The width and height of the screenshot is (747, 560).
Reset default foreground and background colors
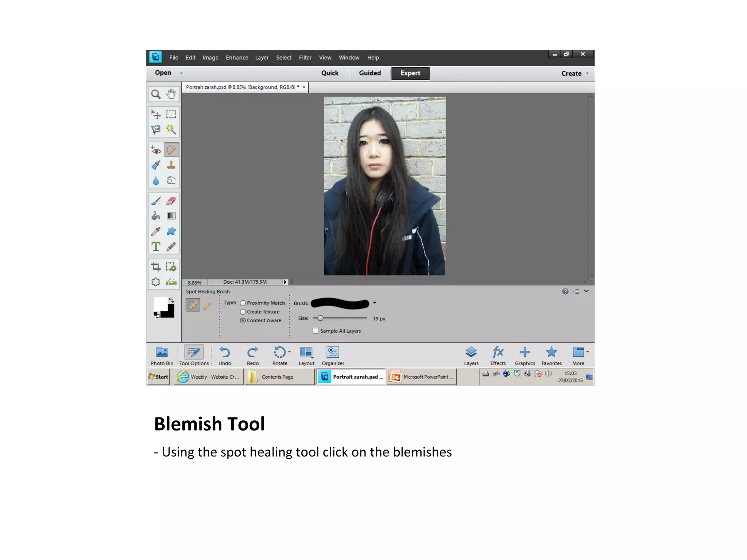click(156, 315)
